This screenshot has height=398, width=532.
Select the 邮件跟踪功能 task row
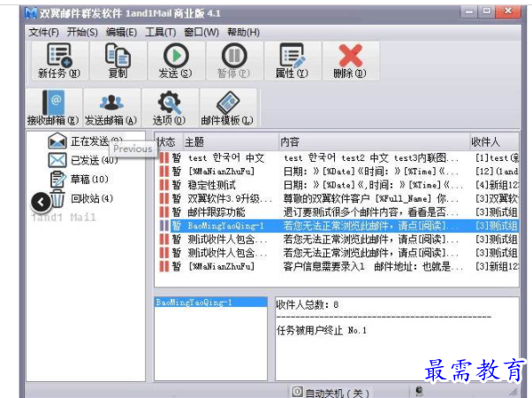[x=338, y=212]
